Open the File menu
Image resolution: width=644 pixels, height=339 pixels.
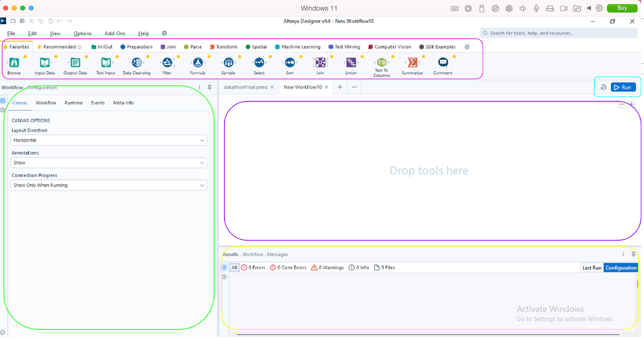[x=11, y=34]
